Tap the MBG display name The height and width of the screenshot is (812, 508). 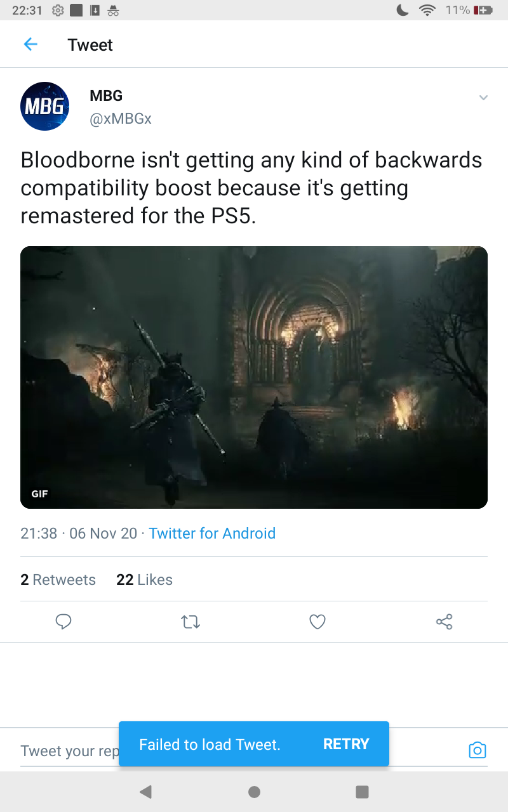[x=106, y=96]
